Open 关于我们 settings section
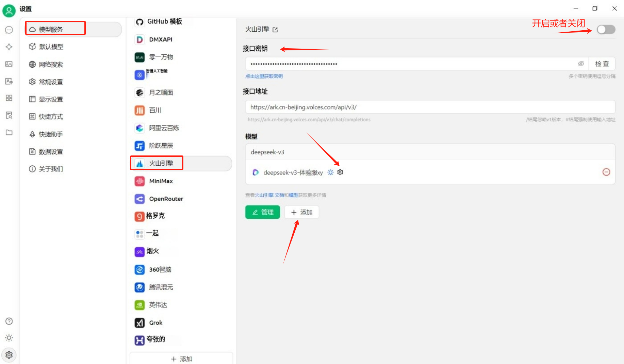 pyautogui.click(x=73, y=169)
